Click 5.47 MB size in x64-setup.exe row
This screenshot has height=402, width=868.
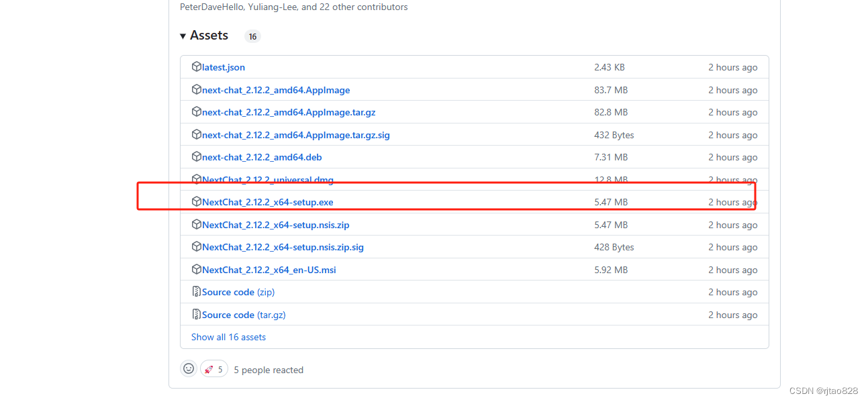tap(611, 202)
